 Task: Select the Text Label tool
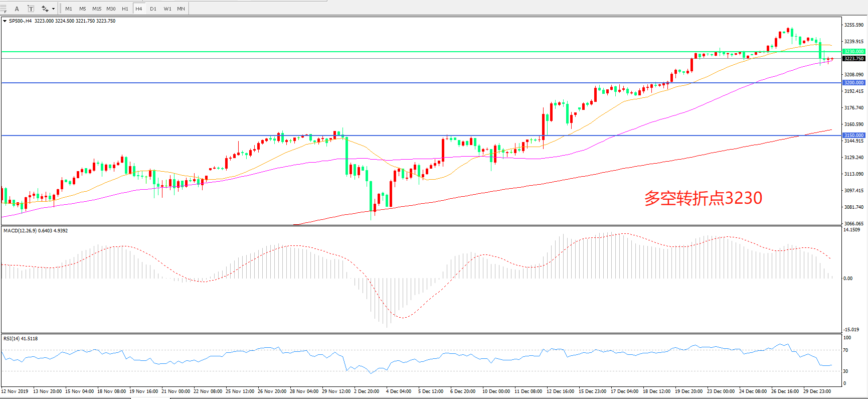(31, 9)
